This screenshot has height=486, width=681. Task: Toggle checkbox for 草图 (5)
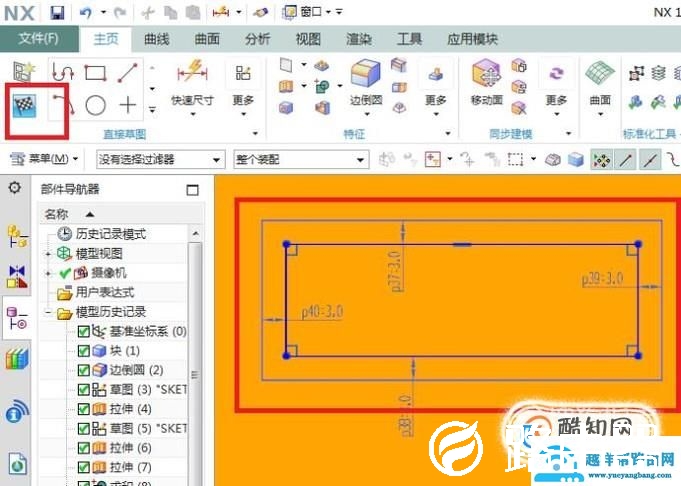click(x=83, y=428)
